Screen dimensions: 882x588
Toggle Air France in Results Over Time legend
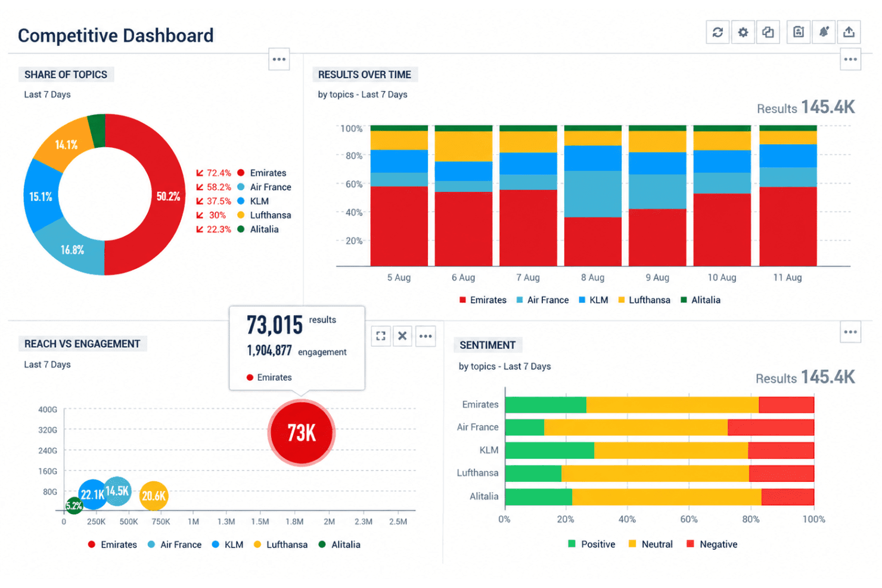(542, 300)
